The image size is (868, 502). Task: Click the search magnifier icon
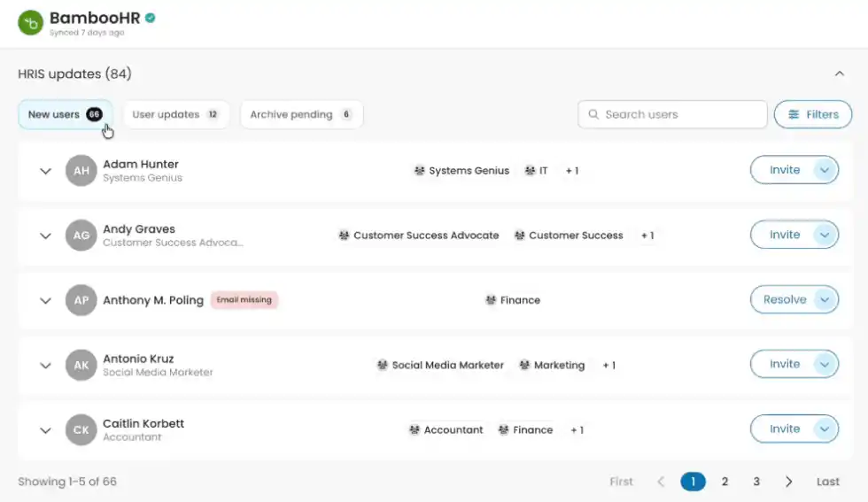click(593, 114)
